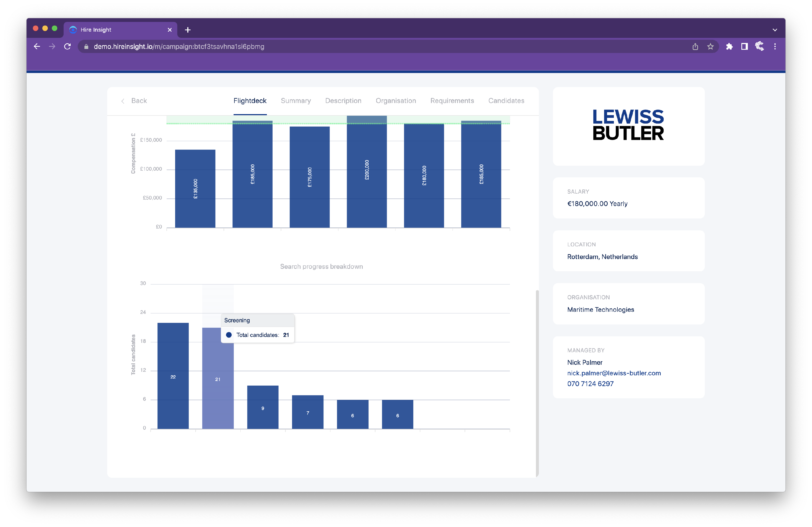Screen dimensions: 812x527
Task: Click the browser back arrow
Action: click(x=37, y=46)
